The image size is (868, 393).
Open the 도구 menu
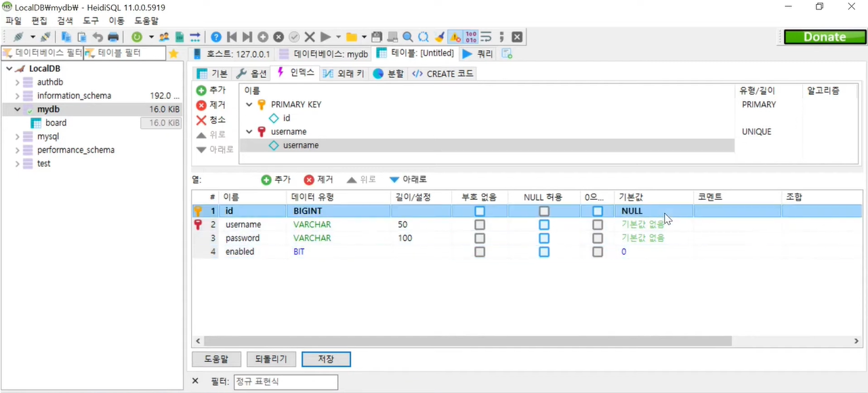coord(91,21)
